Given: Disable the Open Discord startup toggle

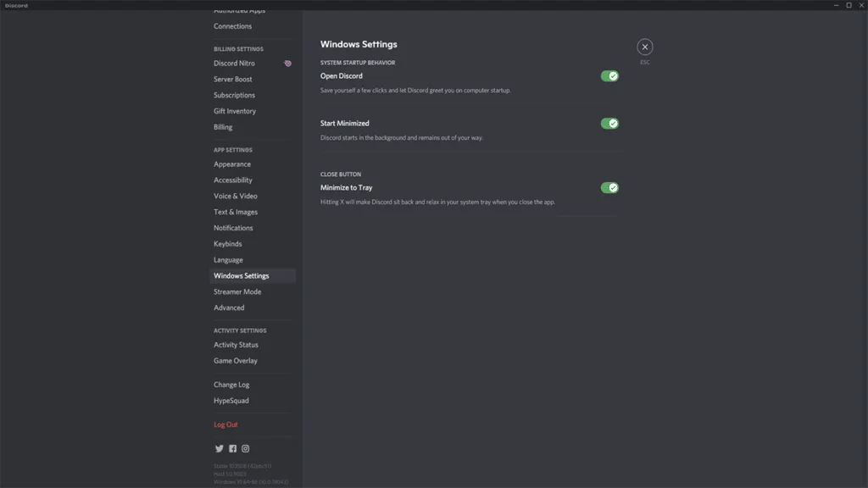Looking at the screenshot, I should tap(609, 76).
